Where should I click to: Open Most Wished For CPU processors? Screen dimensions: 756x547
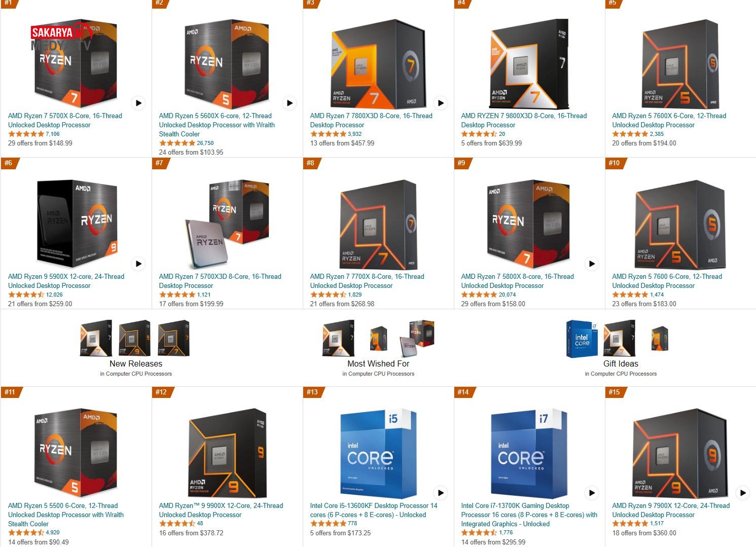(378, 363)
